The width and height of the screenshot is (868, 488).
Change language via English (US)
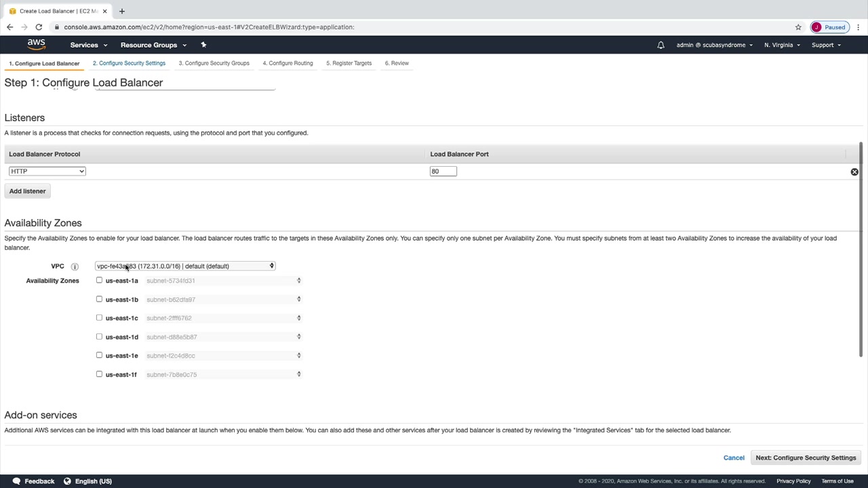point(94,481)
